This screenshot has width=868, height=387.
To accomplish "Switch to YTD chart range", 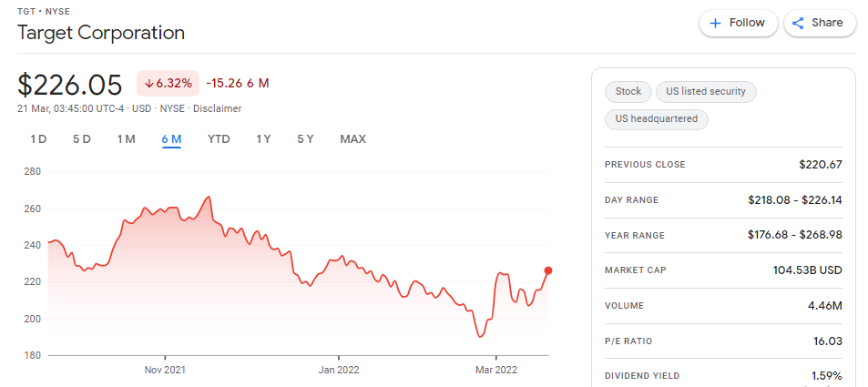I will (x=219, y=139).
